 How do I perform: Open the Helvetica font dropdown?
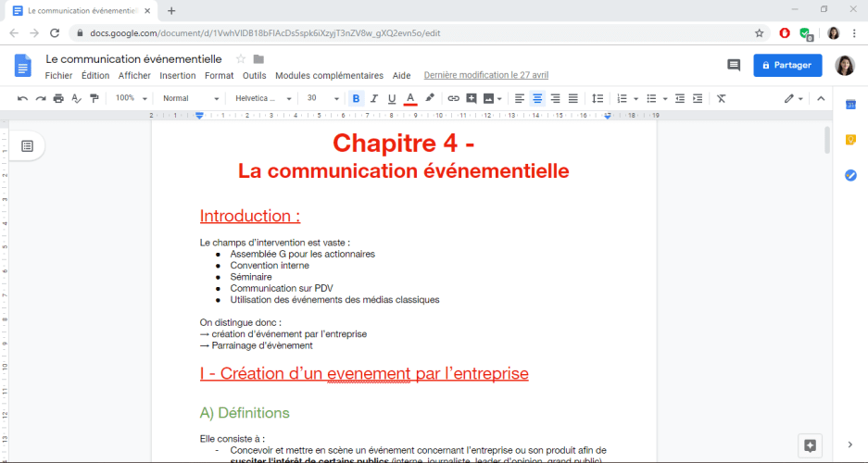click(263, 98)
